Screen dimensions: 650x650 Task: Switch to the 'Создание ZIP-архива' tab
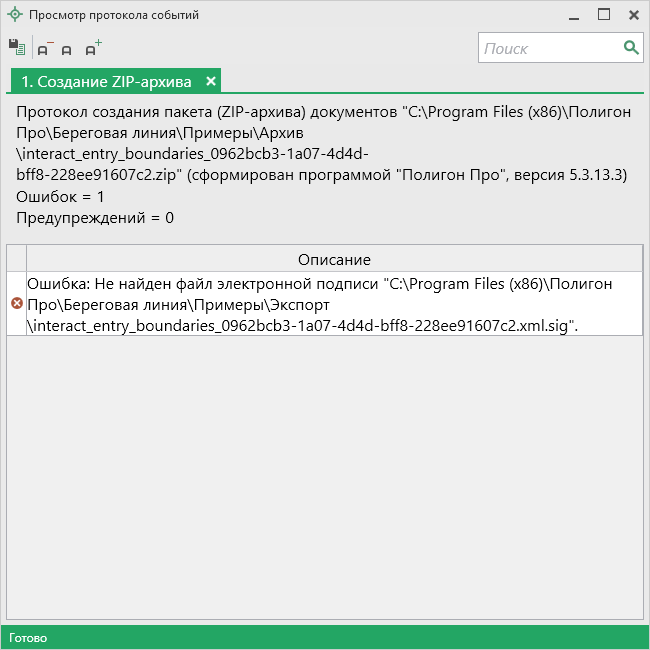click(x=106, y=81)
